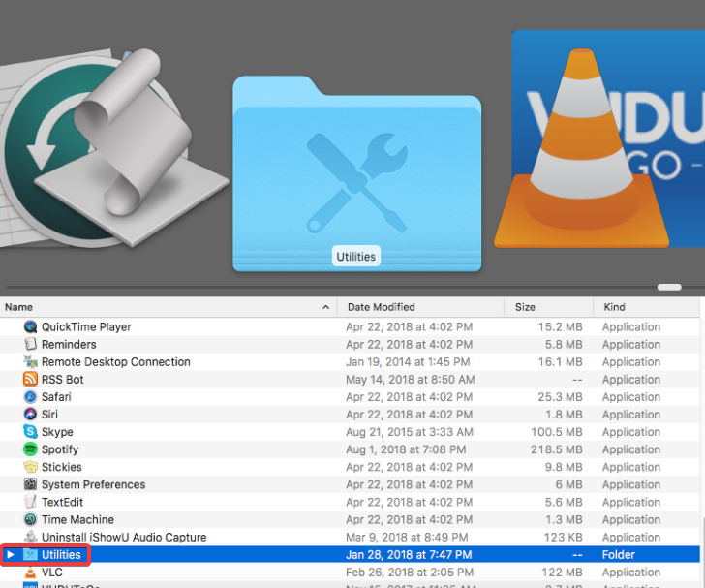Click the VLC cone icon in list
The image size is (705, 588).
tap(30, 573)
